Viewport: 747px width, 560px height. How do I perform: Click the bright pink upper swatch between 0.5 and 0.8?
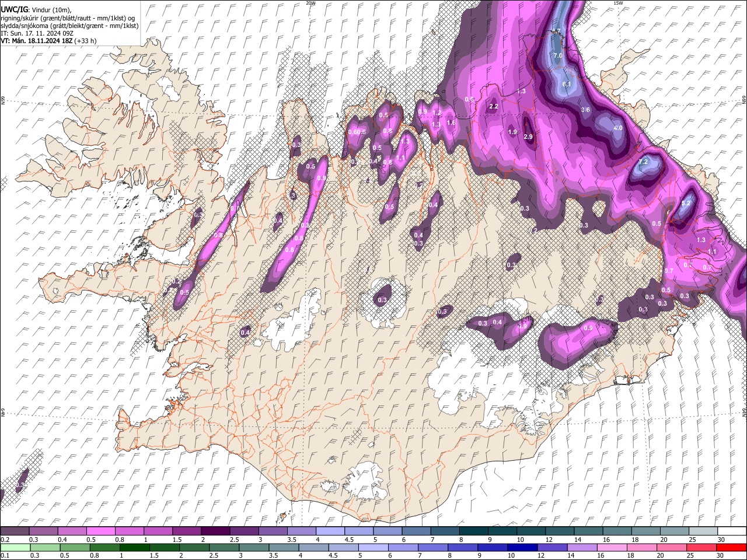point(100,531)
